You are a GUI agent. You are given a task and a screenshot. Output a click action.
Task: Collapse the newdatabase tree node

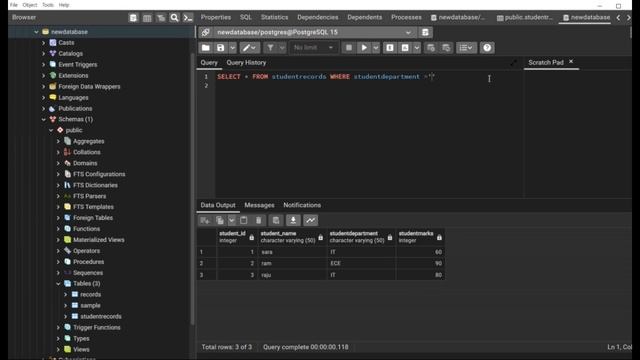coord(36,32)
